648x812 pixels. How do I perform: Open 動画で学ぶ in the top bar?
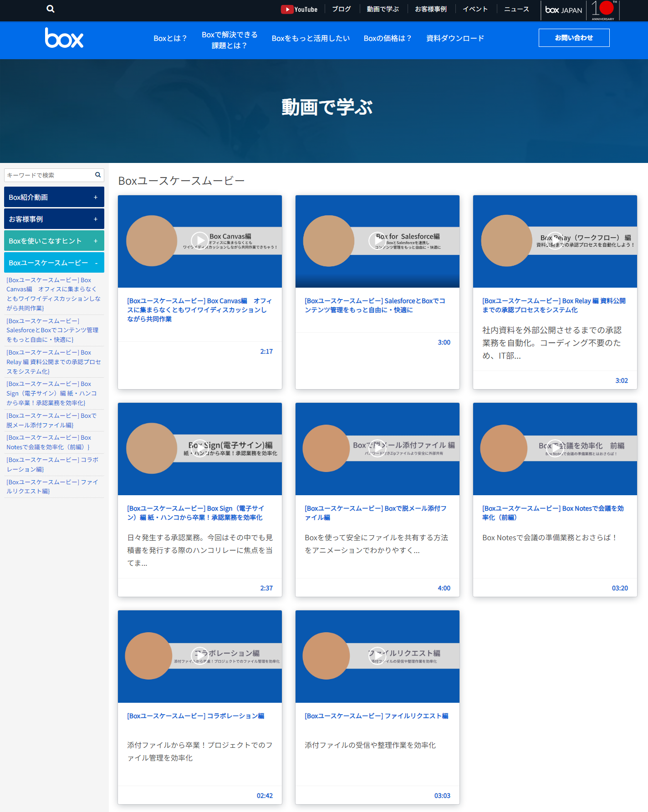pos(383,9)
